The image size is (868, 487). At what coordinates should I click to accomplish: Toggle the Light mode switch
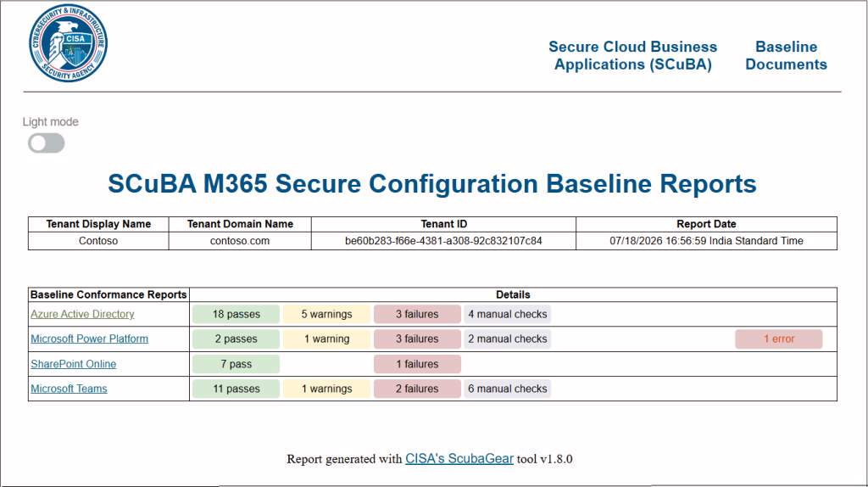pos(47,143)
